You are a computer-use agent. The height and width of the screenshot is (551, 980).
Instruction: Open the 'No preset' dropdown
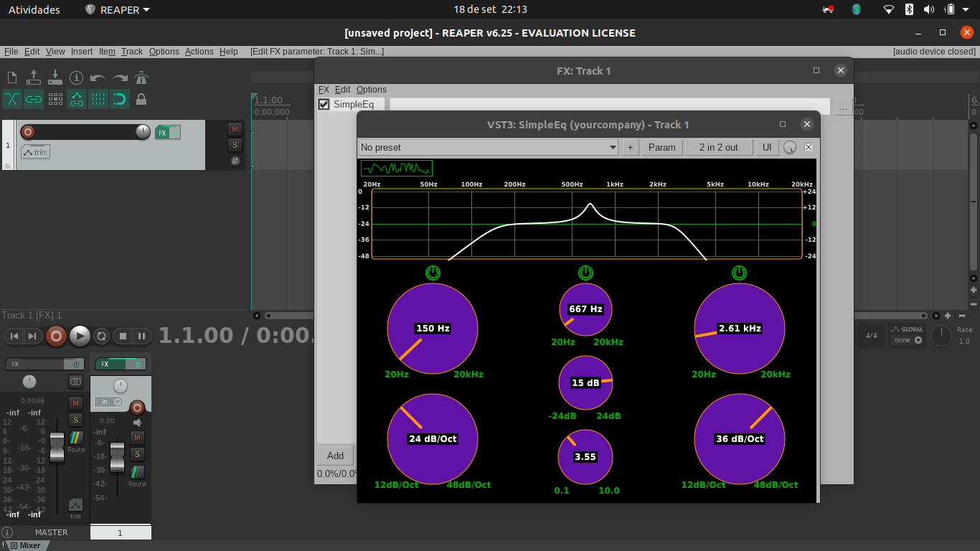coord(488,147)
